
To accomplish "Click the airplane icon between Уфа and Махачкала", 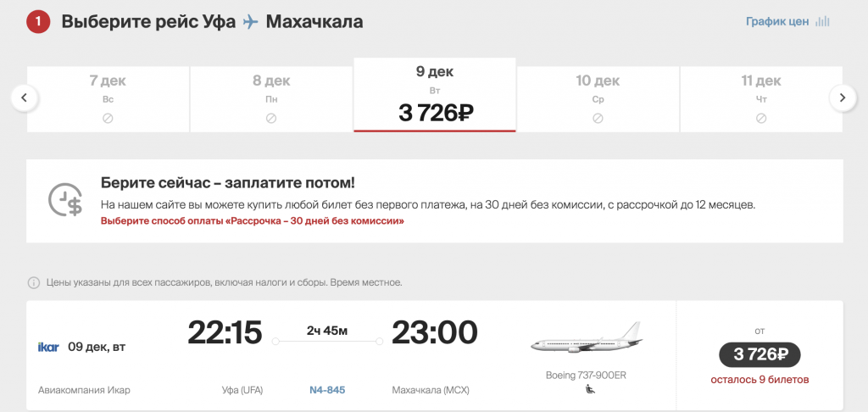I will pyautogui.click(x=251, y=22).
